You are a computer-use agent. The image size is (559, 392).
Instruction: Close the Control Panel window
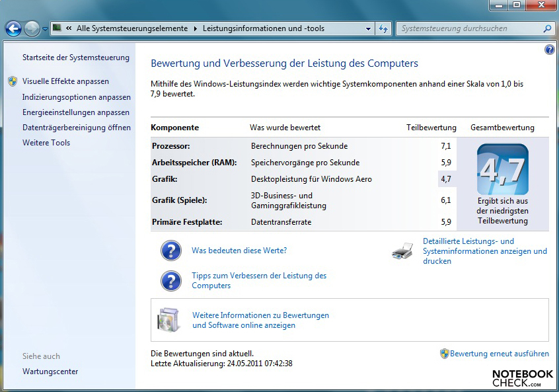coord(541,5)
